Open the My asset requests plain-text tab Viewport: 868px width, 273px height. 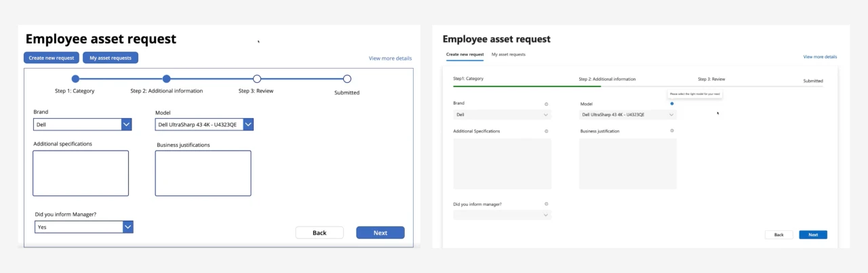508,54
